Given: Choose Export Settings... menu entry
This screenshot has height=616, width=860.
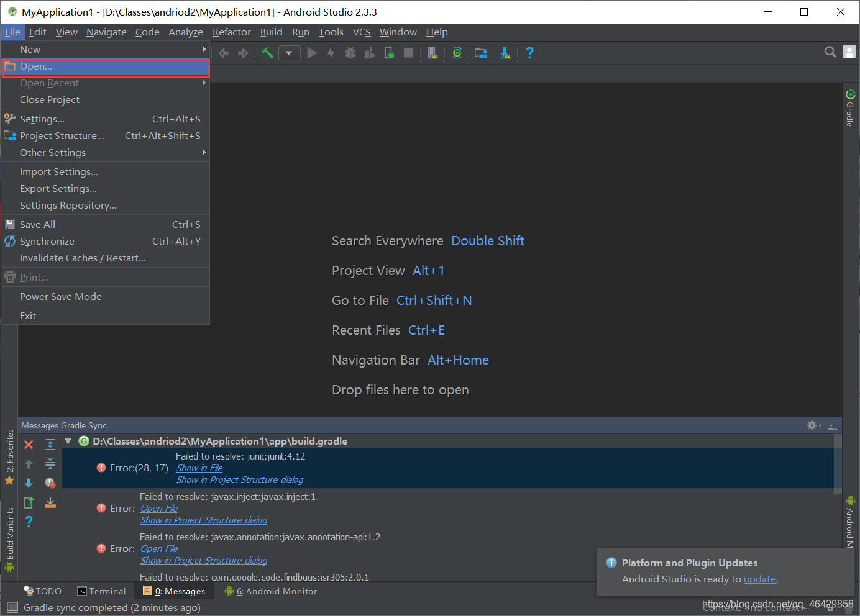Looking at the screenshot, I should [x=106, y=189].
